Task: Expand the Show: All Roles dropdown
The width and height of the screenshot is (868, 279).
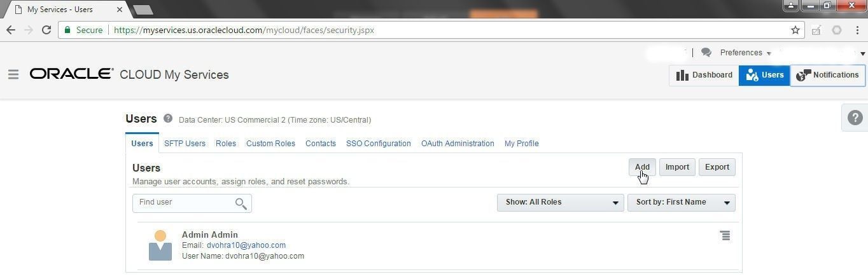Action: click(x=560, y=203)
